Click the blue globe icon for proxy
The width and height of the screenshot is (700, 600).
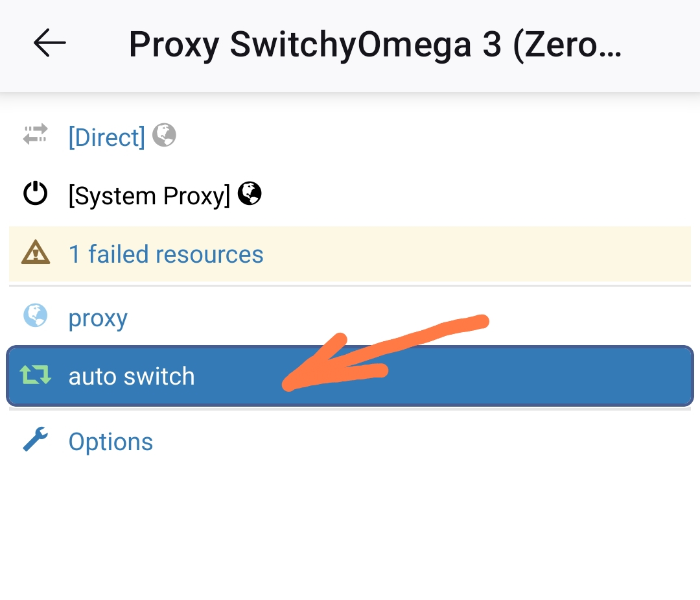coord(36,316)
